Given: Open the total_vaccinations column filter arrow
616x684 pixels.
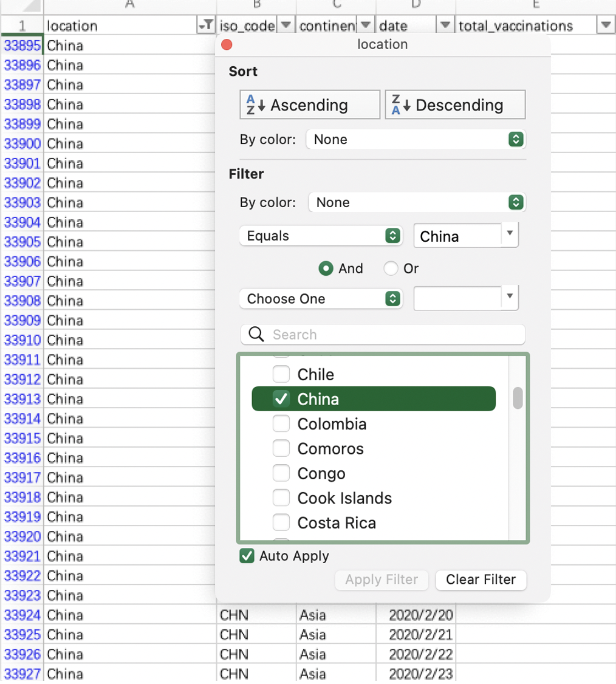Looking at the screenshot, I should click(x=606, y=26).
